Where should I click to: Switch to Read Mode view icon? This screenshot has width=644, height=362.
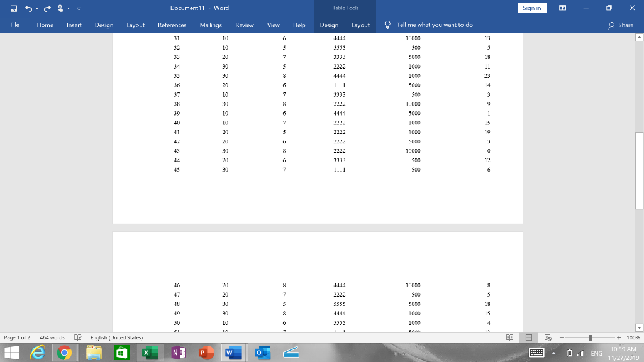click(509, 337)
